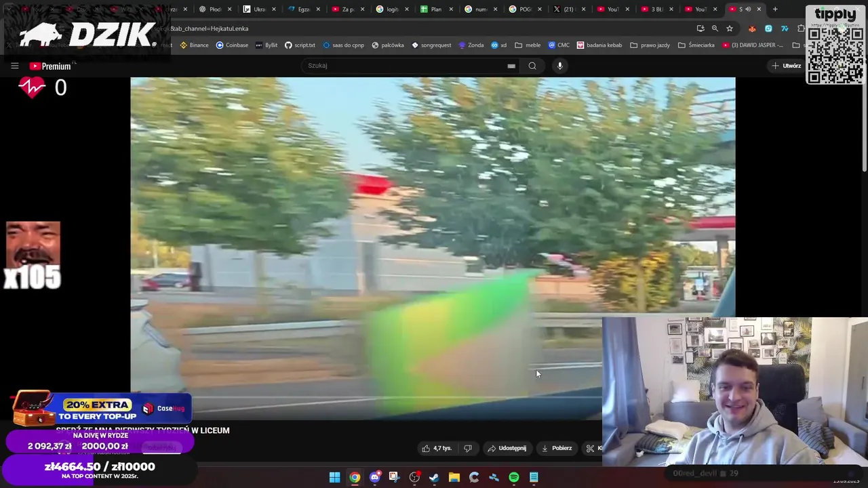
Task: Open the 7TV extension icon
Action: [785, 28]
